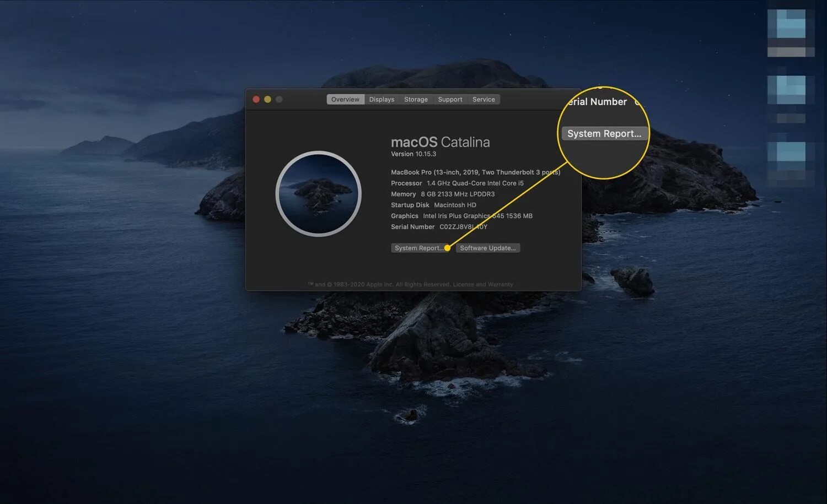The image size is (827, 504).
Task: Click the 1.4 GHz Quad-Core processor value
Action: (475, 183)
